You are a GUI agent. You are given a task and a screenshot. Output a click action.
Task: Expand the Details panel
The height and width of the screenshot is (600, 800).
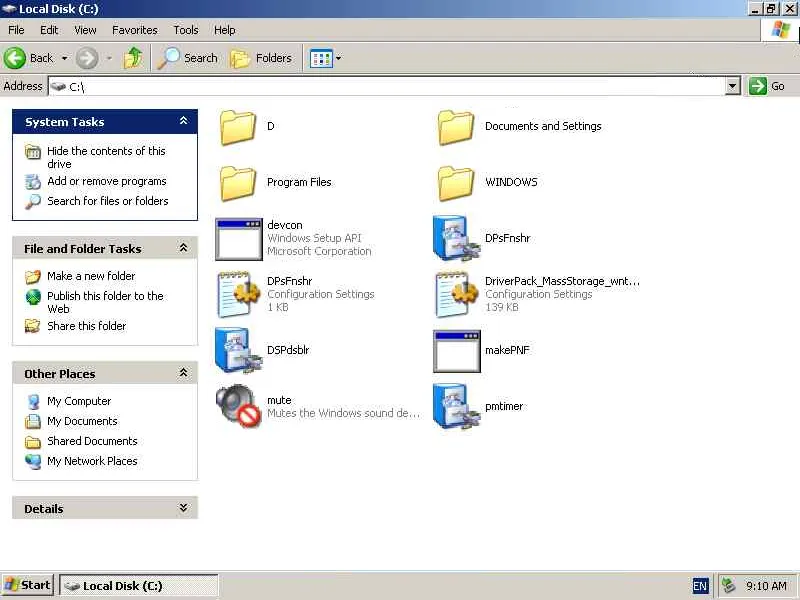point(184,508)
